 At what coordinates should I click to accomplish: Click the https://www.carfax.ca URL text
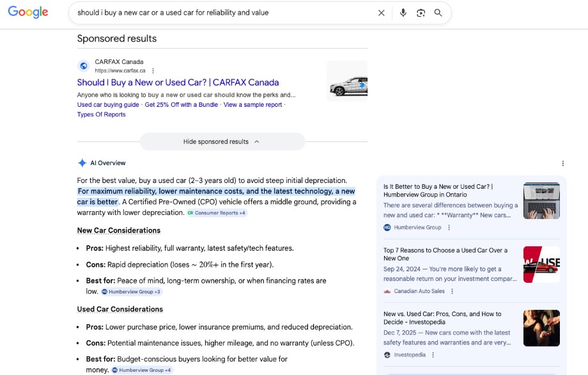pos(120,70)
